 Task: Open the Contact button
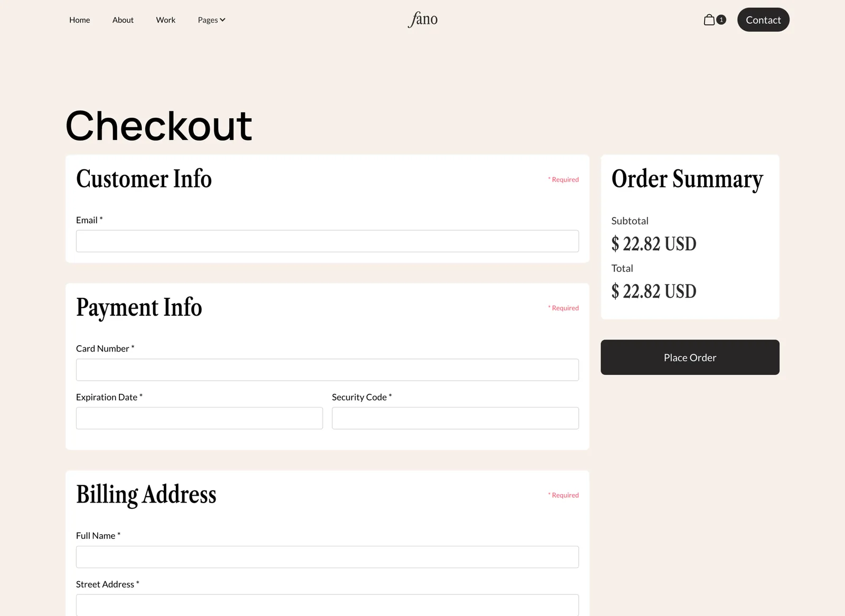(763, 20)
